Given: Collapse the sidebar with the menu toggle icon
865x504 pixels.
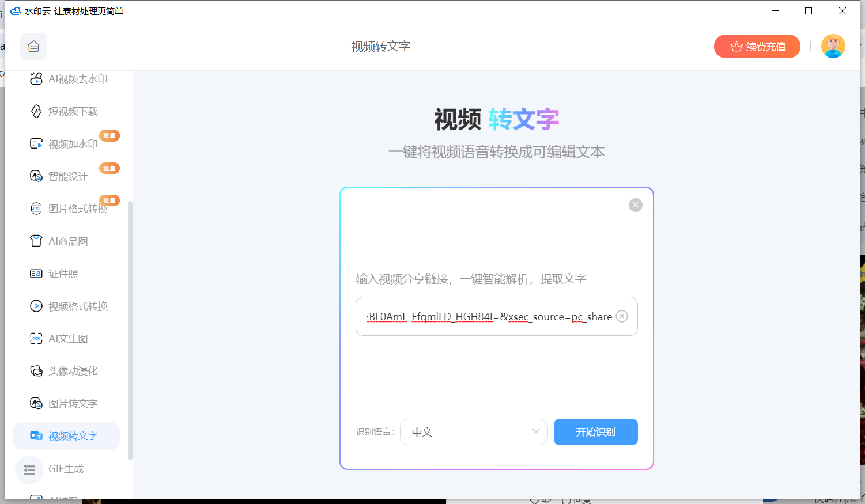Looking at the screenshot, I should (x=29, y=470).
